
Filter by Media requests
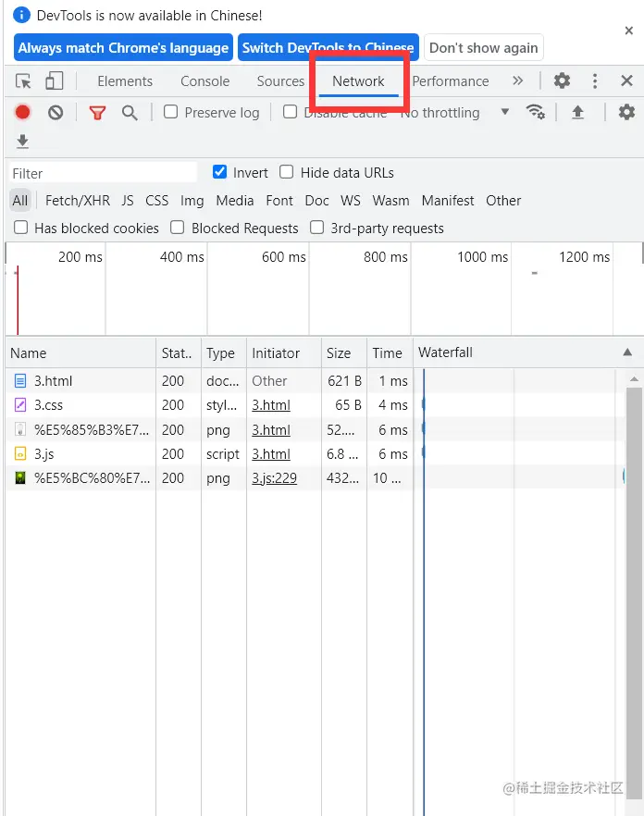point(235,201)
